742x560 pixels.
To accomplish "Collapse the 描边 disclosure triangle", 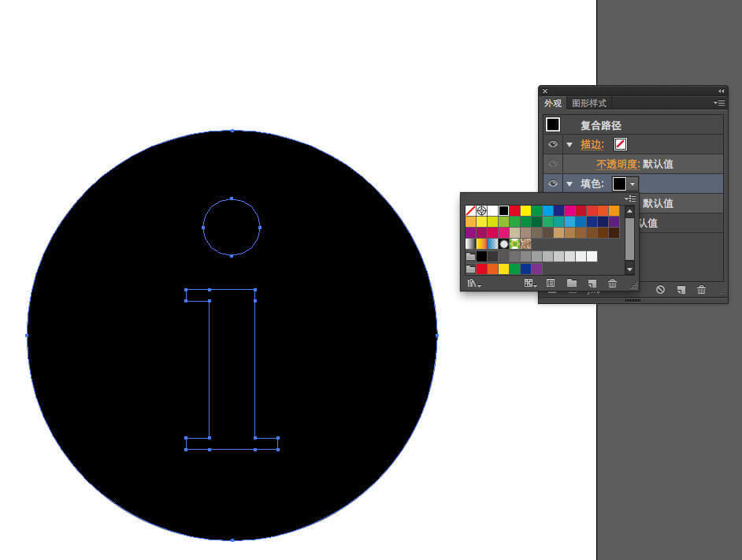I will (569, 145).
